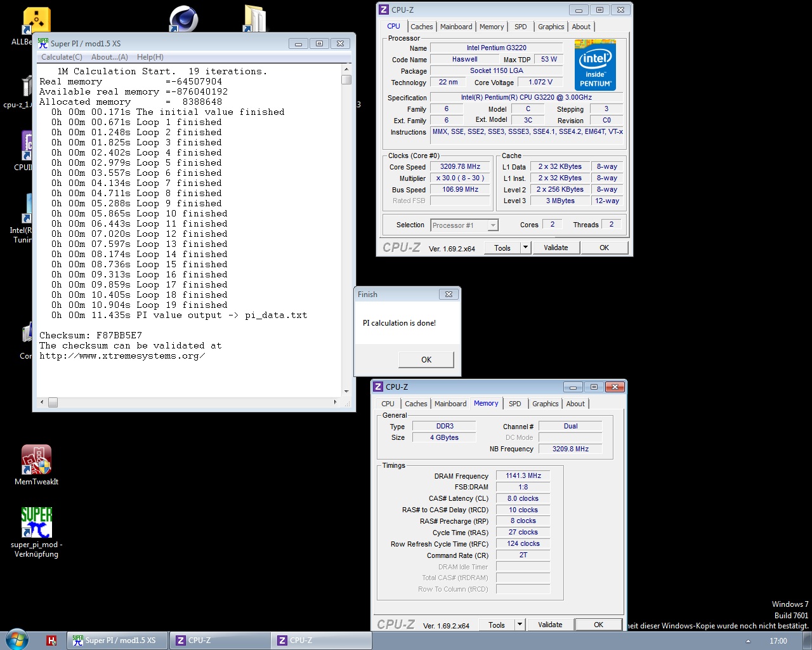Click the NB Frequency 3209.8 MHz field

coord(570,449)
